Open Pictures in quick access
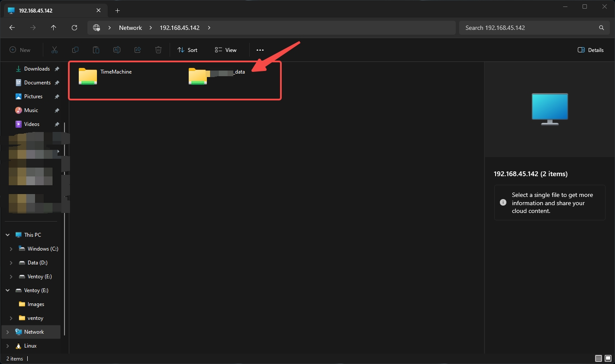 pyautogui.click(x=33, y=97)
